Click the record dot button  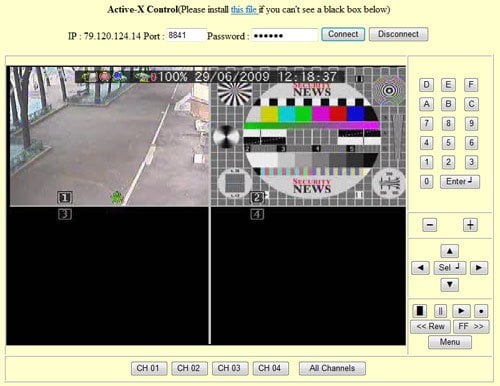click(481, 311)
